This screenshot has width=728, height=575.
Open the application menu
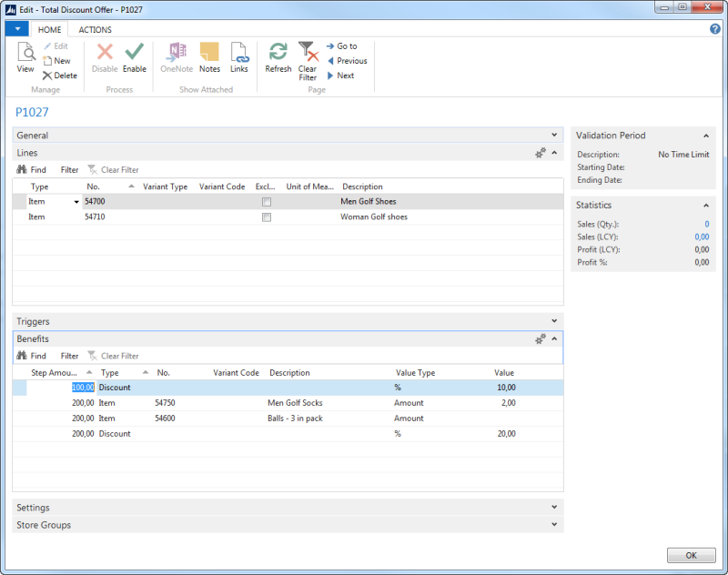point(16,28)
